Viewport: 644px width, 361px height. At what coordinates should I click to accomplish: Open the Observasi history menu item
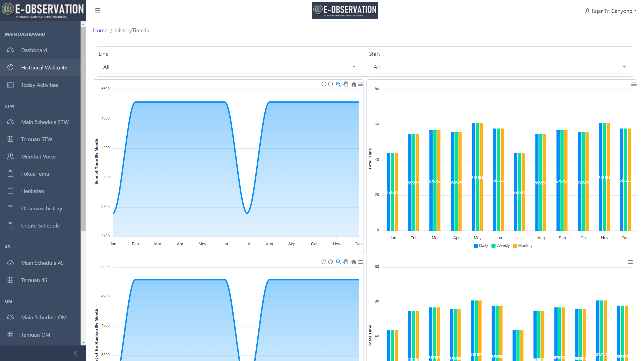pyautogui.click(x=40, y=208)
